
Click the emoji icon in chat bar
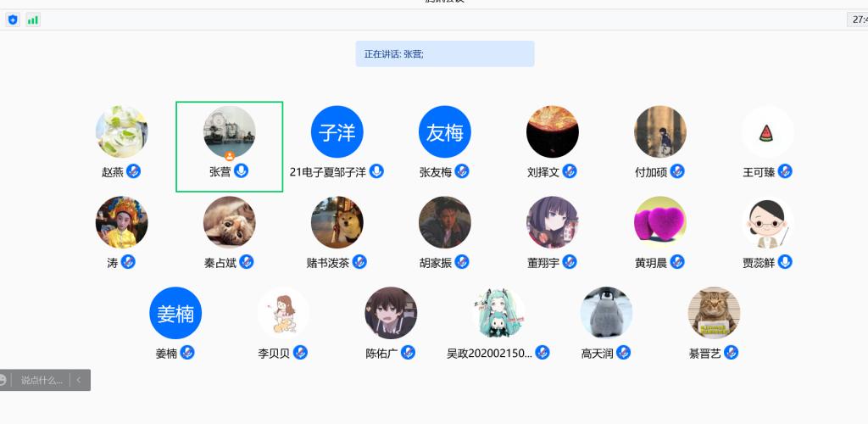3,380
